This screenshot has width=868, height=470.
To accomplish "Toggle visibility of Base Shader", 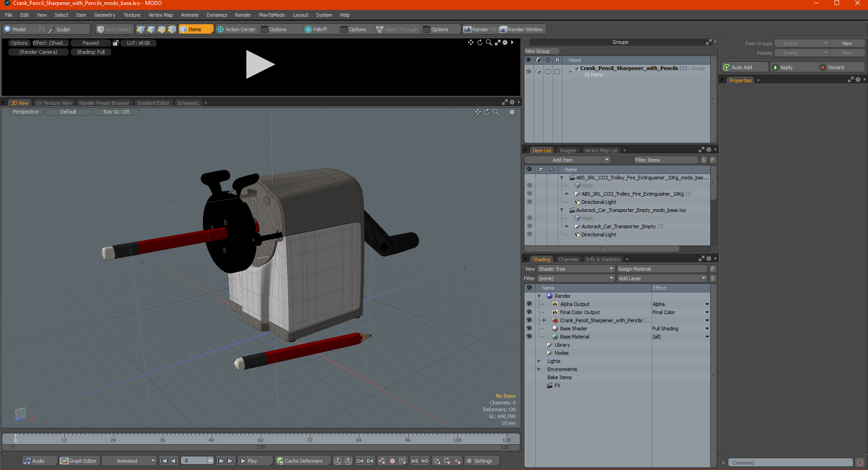I will coord(529,329).
